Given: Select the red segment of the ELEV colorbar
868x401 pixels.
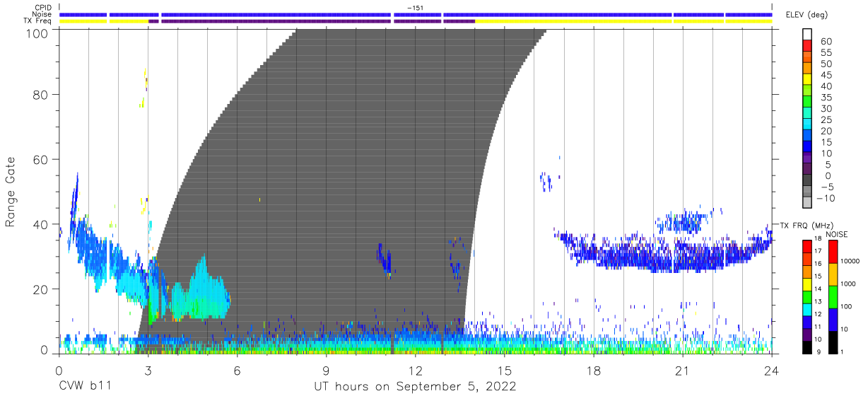Looking at the screenshot, I should click(x=807, y=47).
